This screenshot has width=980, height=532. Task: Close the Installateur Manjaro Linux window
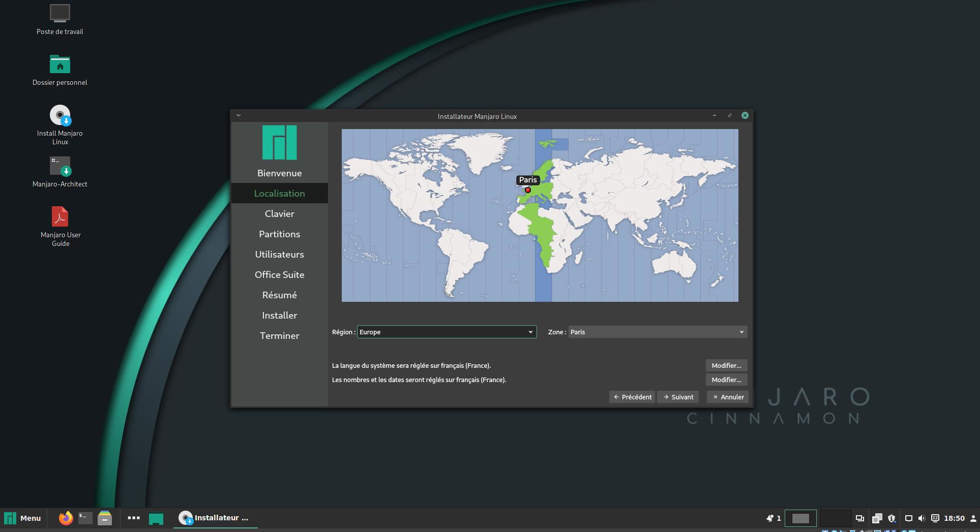tap(745, 115)
